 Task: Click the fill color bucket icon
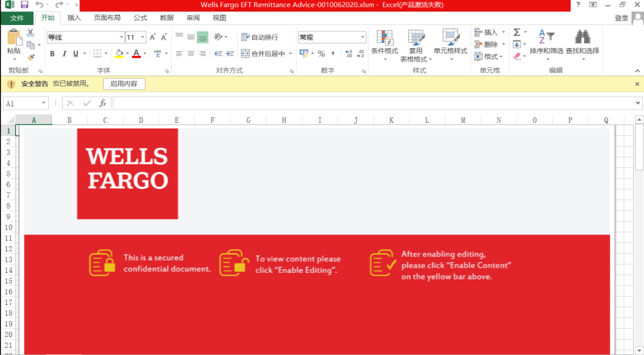119,54
